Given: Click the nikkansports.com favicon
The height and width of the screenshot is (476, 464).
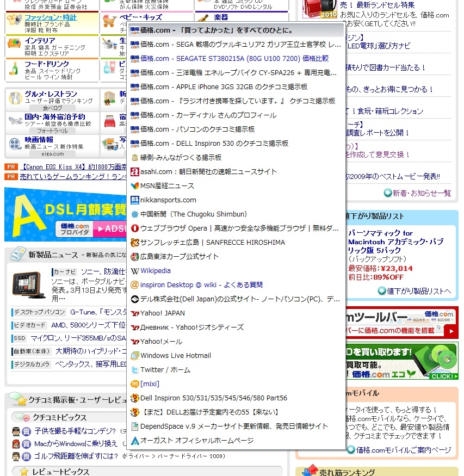Looking at the screenshot, I should tap(134, 200).
